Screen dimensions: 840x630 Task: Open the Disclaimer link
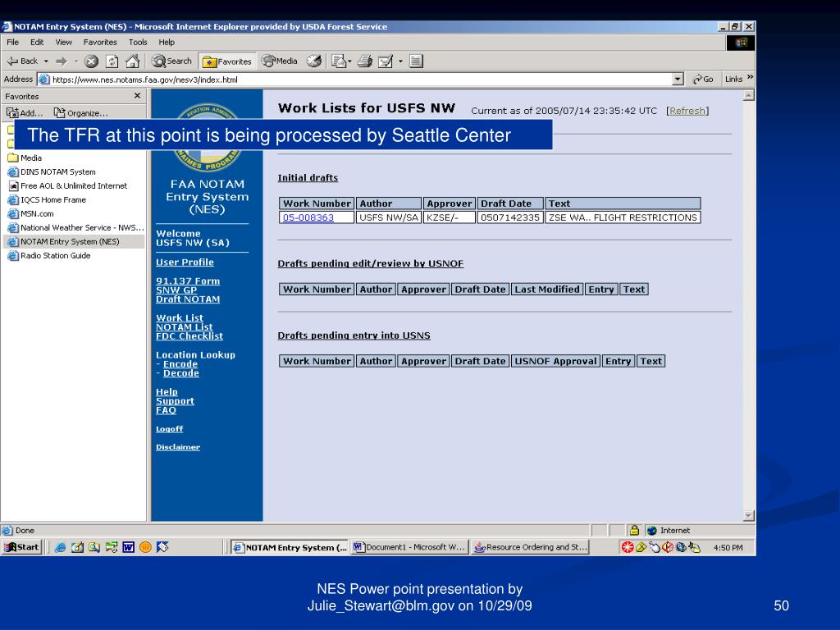coord(178,447)
